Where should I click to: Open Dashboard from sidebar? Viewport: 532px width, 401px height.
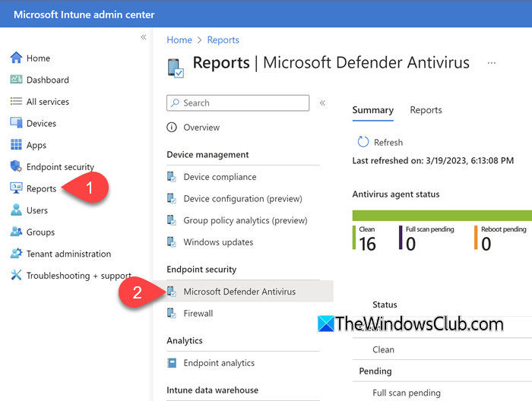[47, 80]
